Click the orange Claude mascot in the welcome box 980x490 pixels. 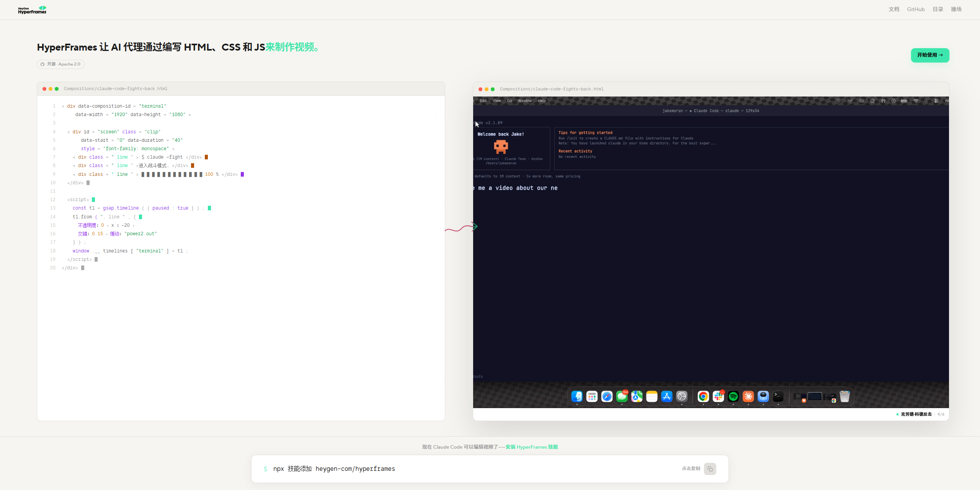(501, 147)
